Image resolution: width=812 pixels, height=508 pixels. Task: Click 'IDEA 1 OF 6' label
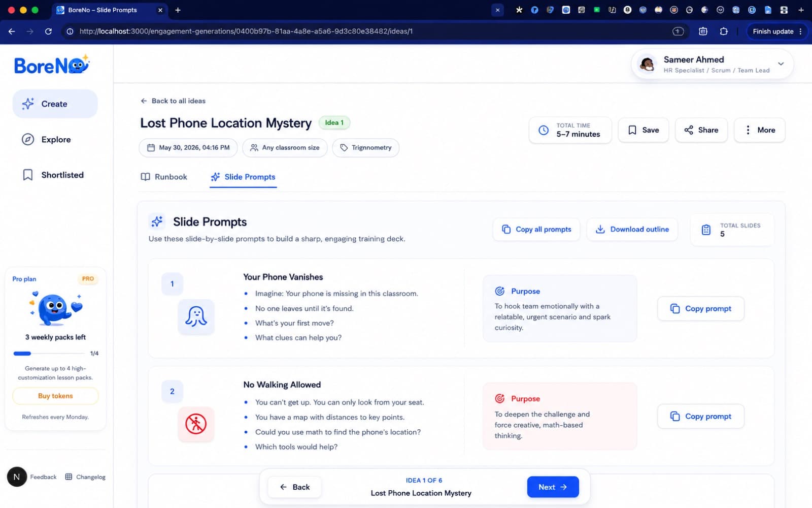click(424, 481)
